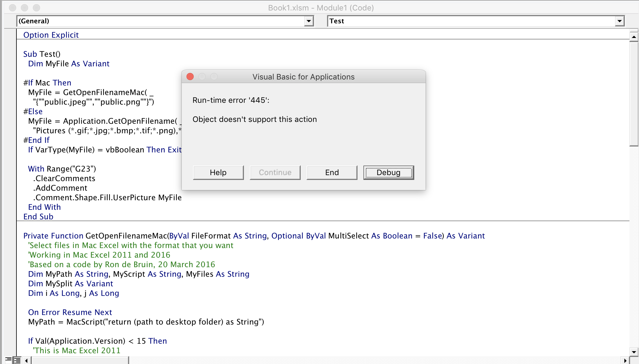Image resolution: width=639 pixels, height=364 pixels.
Task: Switch to Procedure View icon
Action: (8, 360)
